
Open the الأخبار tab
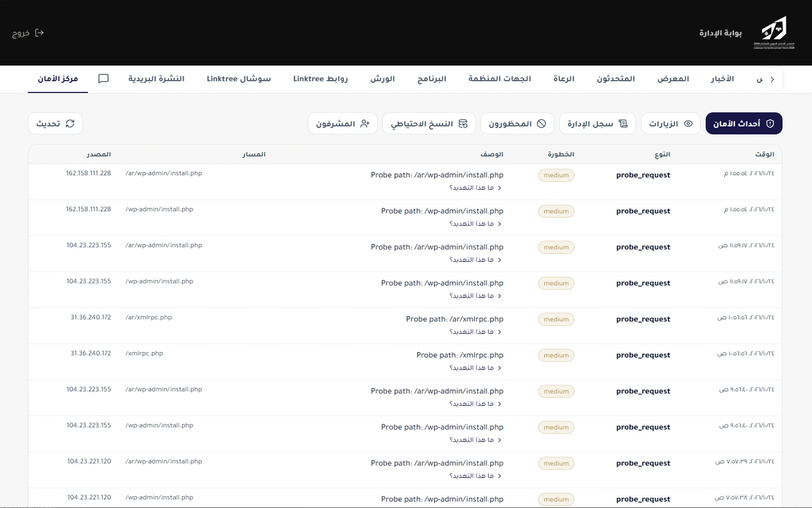tap(722, 78)
